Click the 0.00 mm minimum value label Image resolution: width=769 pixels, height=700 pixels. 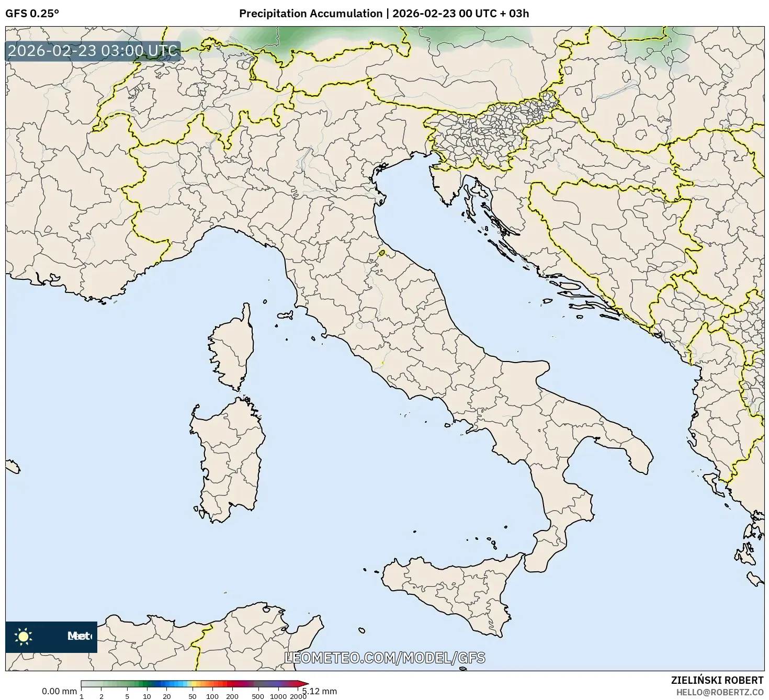pos(59,692)
